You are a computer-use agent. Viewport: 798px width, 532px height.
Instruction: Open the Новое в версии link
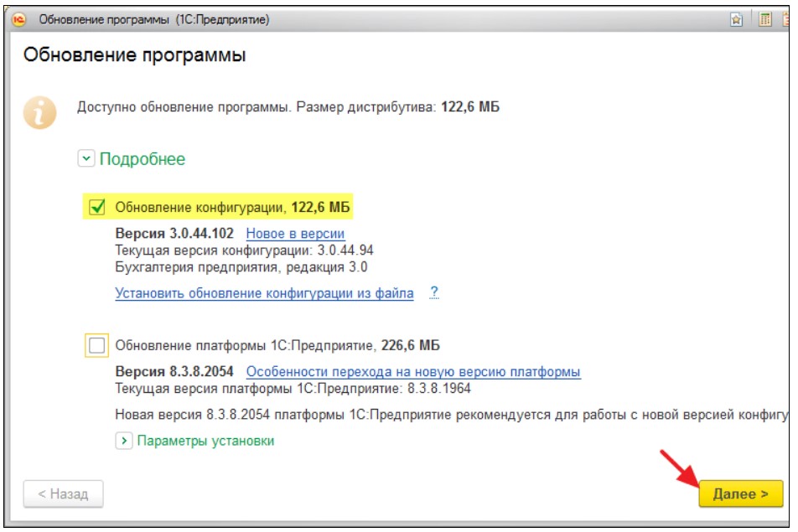[x=295, y=234]
